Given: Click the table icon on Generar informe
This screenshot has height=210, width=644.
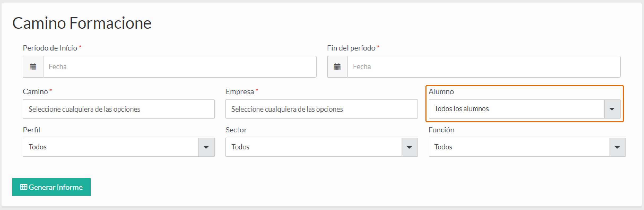Looking at the screenshot, I should pos(24,187).
